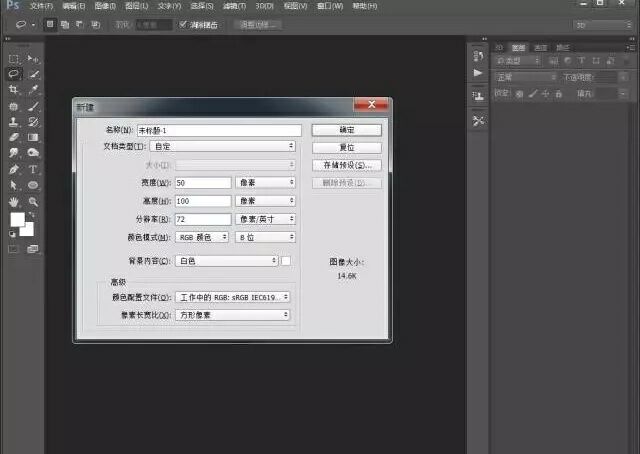Image resolution: width=640 pixels, height=454 pixels.
Task: Click the Eyedropper tool
Action: [x=34, y=90]
